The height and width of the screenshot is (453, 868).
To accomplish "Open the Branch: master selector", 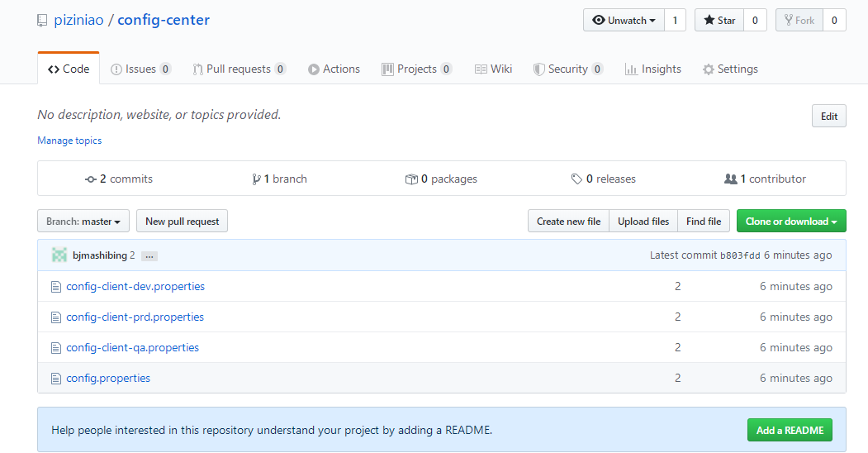I will (83, 222).
